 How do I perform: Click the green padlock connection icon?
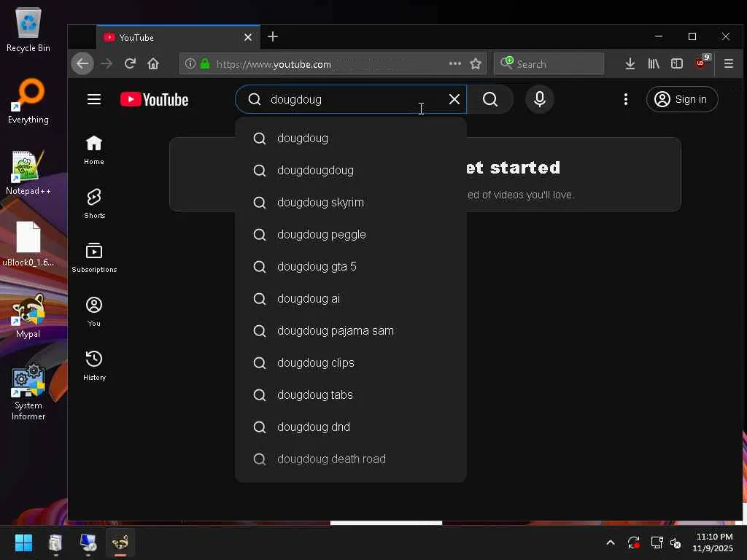(205, 63)
